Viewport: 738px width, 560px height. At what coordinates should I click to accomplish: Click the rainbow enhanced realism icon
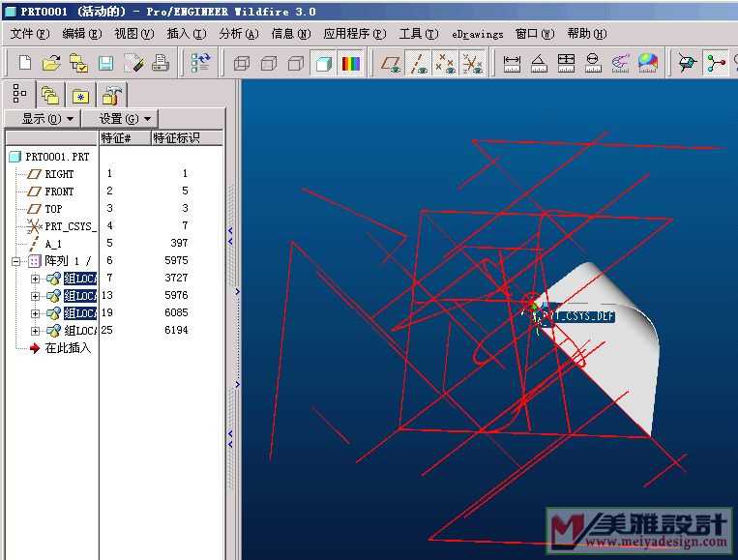(x=351, y=63)
